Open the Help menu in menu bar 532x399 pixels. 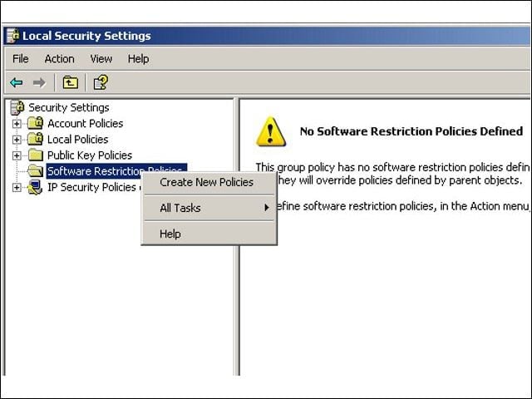click(139, 59)
